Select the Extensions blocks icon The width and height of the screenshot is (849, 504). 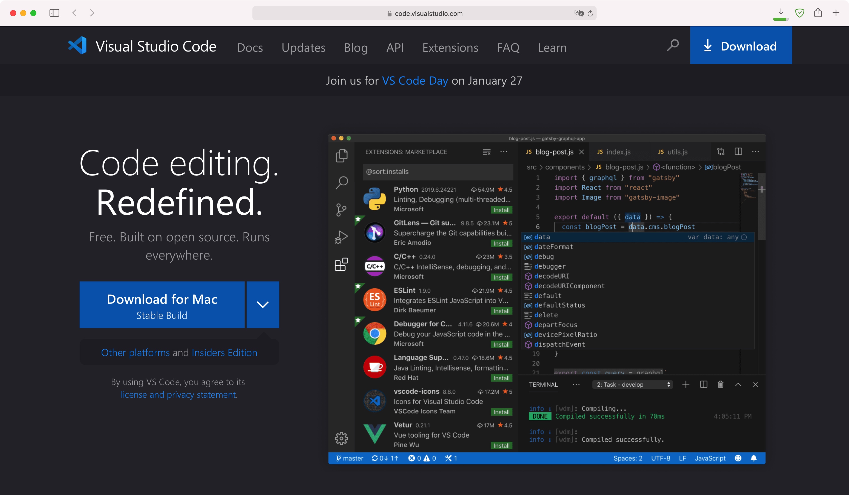tap(341, 264)
